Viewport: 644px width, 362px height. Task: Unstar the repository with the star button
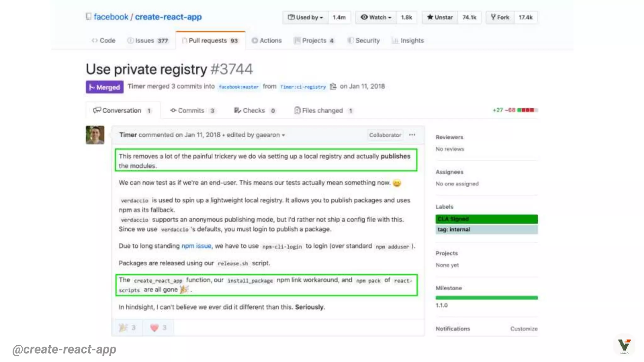(x=440, y=17)
